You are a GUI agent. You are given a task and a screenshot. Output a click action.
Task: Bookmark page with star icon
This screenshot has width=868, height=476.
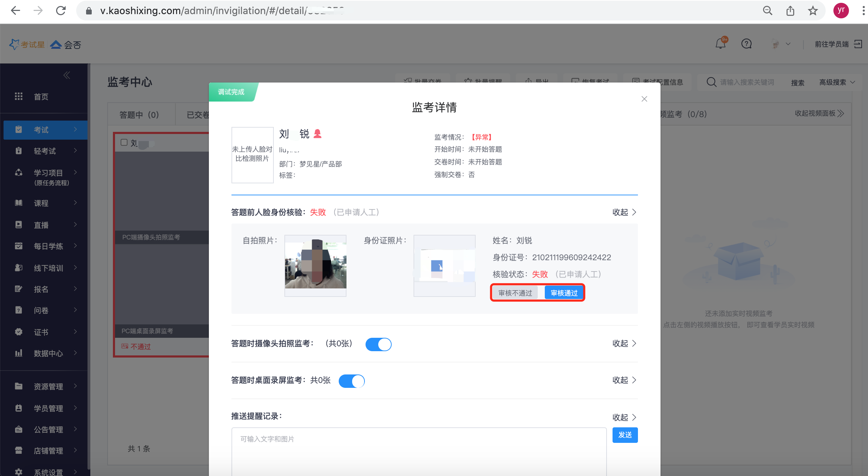(x=813, y=11)
